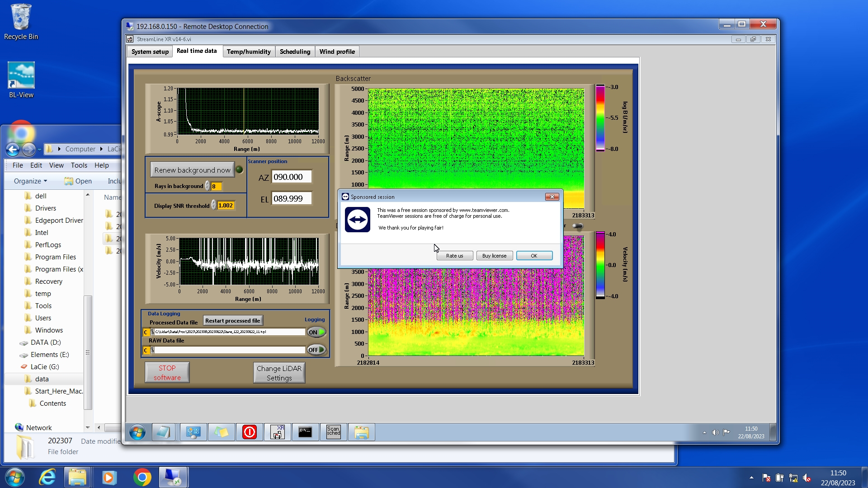Open Control Panel icon in remote taskbar

coord(193,432)
